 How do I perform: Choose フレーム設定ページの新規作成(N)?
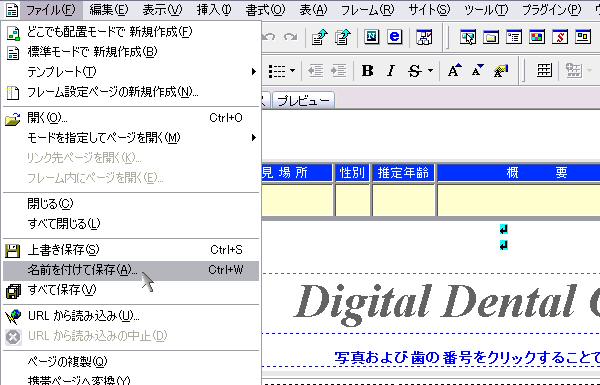131,92
